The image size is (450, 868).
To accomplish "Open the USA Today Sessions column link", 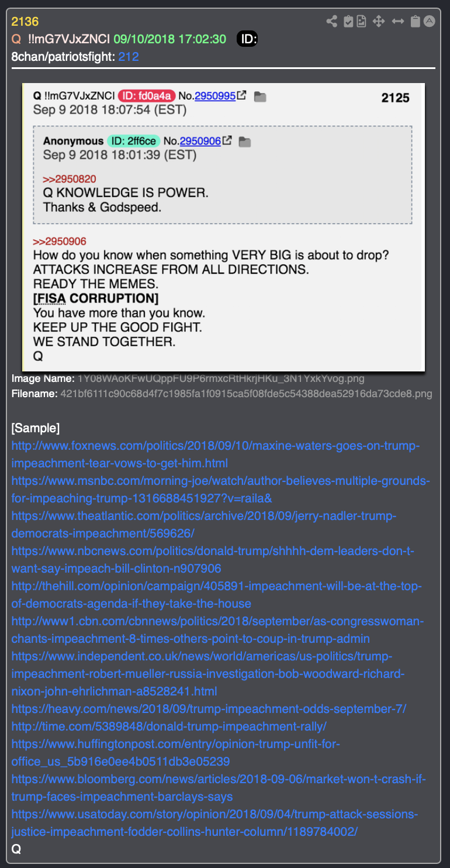I will pyautogui.click(x=214, y=823).
